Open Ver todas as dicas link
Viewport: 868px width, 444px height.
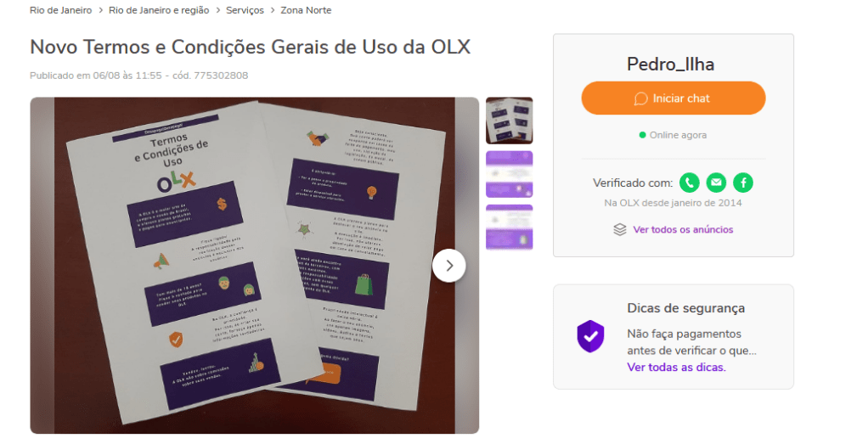(x=676, y=367)
